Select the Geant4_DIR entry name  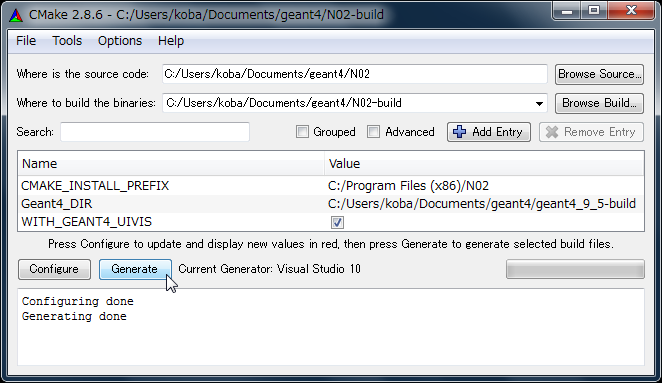coord(57,204)
